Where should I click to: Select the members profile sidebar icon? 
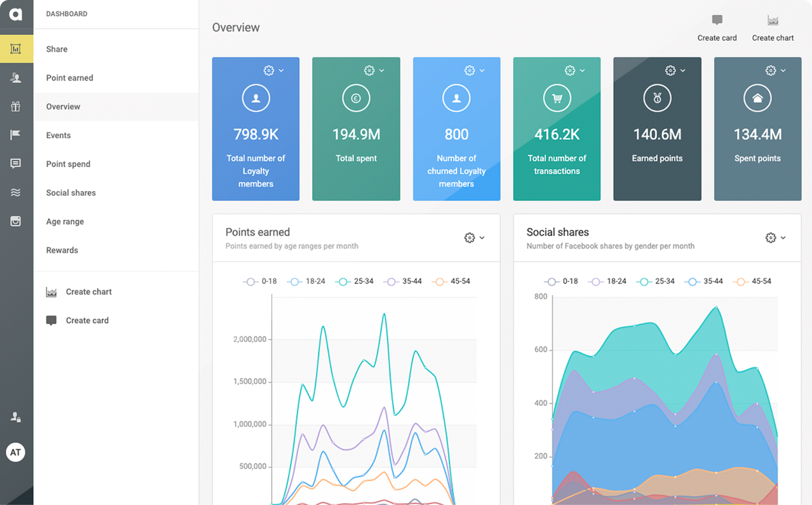click(x=15, y=78)
